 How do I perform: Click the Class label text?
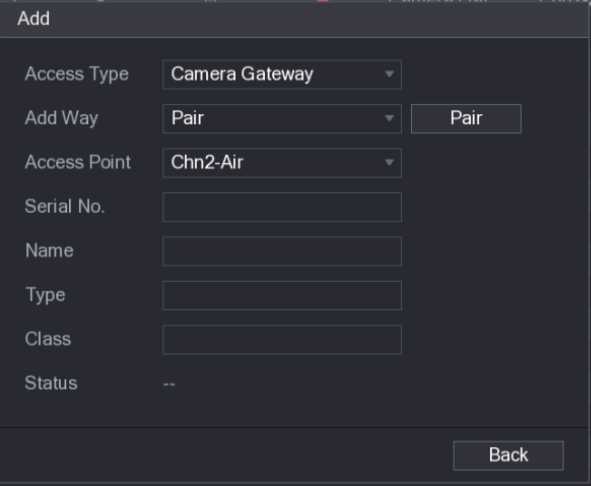click(48, 339)
